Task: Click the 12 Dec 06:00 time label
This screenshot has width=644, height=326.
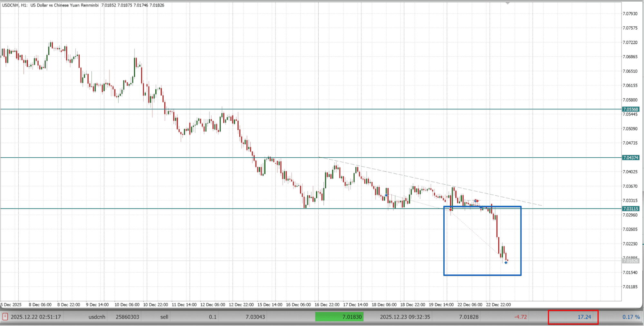Action: coord(213,305)
